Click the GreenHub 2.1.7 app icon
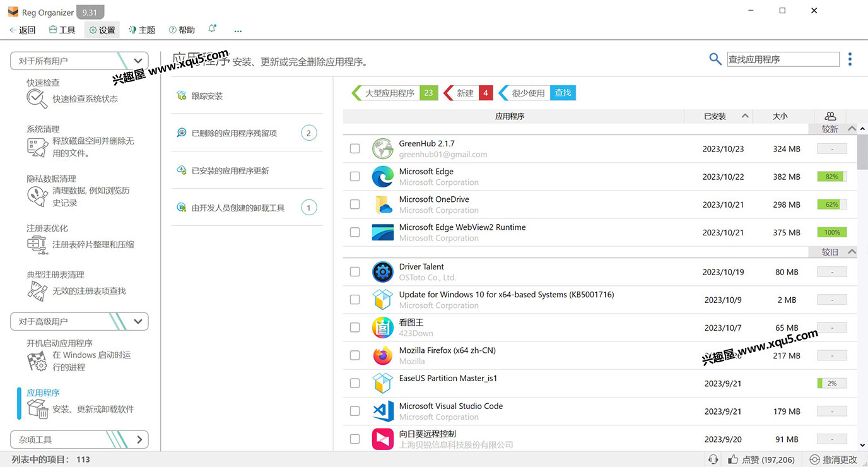The height and width of the screenshot is (467, 868). click(x=383, y=149)
